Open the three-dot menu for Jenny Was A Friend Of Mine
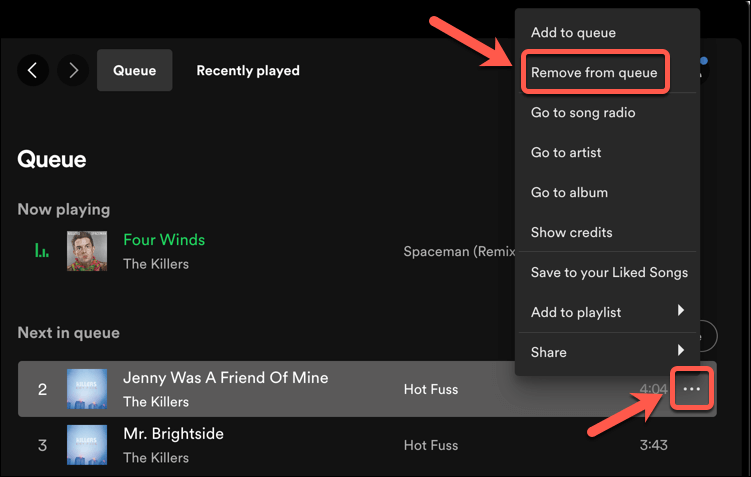Screen dimensions: 751x477 tap(692, 389)
